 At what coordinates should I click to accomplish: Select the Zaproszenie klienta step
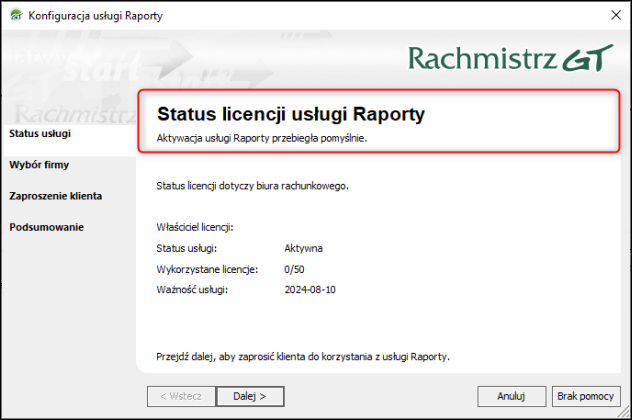(56, 196)
